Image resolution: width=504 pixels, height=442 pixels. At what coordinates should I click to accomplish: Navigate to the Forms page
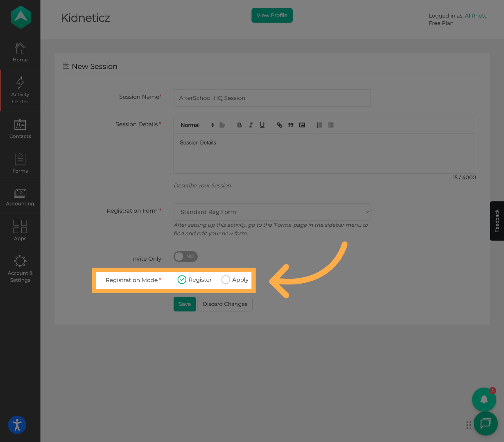[20, 163]
